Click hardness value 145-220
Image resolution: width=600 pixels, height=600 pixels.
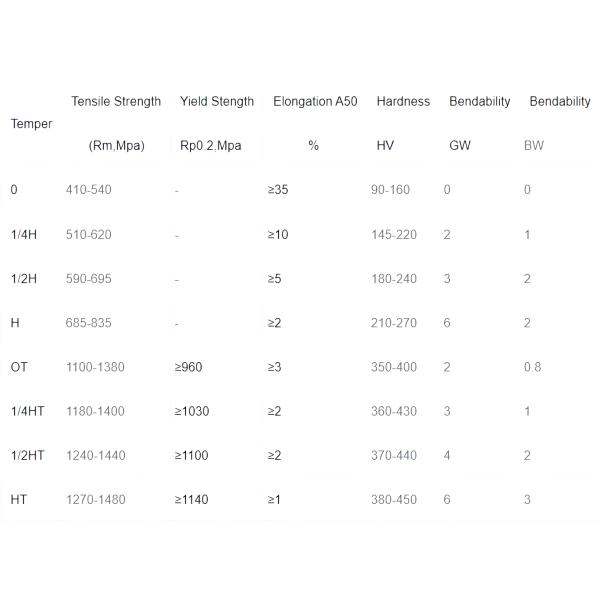[x=393, y=235]
